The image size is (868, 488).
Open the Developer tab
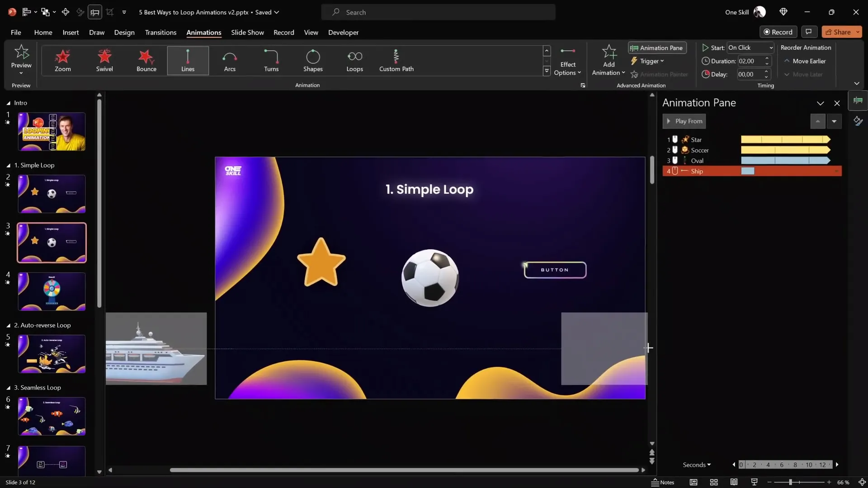[x=343, y=33]
